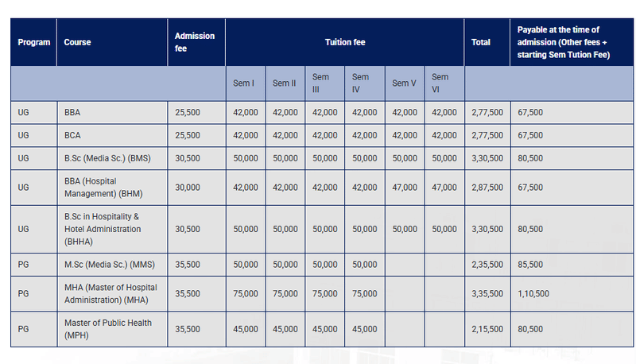Image resolution: width=636 pixels, height=364 pixels.
Task: Select the Sem IV sub-header cell
Action: pyautogui.click(x=361, y=83)
